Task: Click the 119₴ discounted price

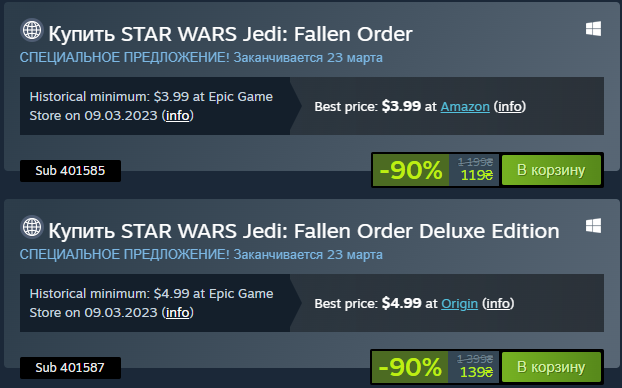Action: 476,175
